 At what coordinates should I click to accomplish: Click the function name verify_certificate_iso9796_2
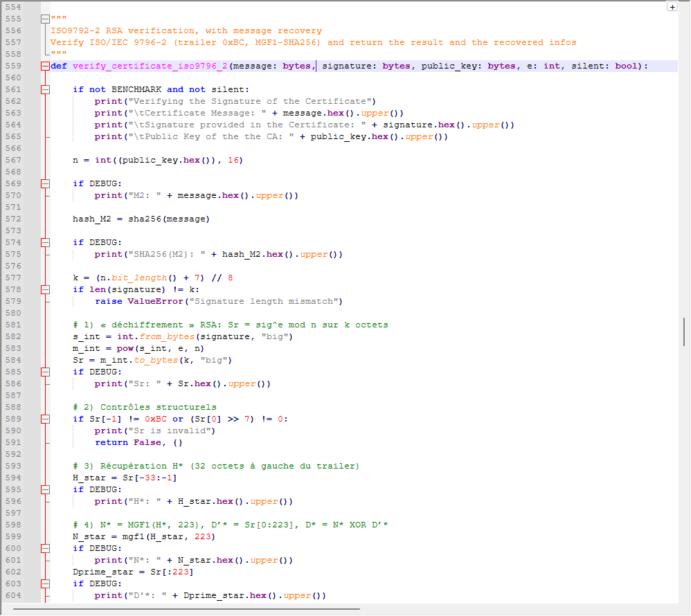click(150, 66)
